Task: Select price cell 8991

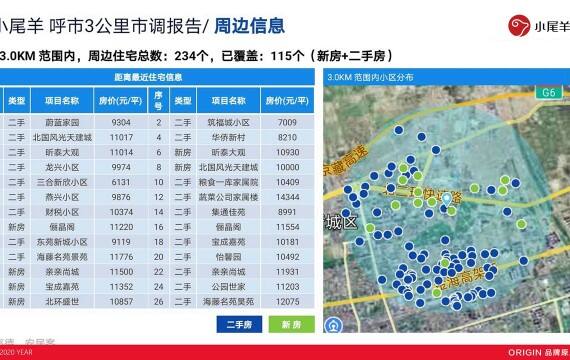Action: click(287, 212)
